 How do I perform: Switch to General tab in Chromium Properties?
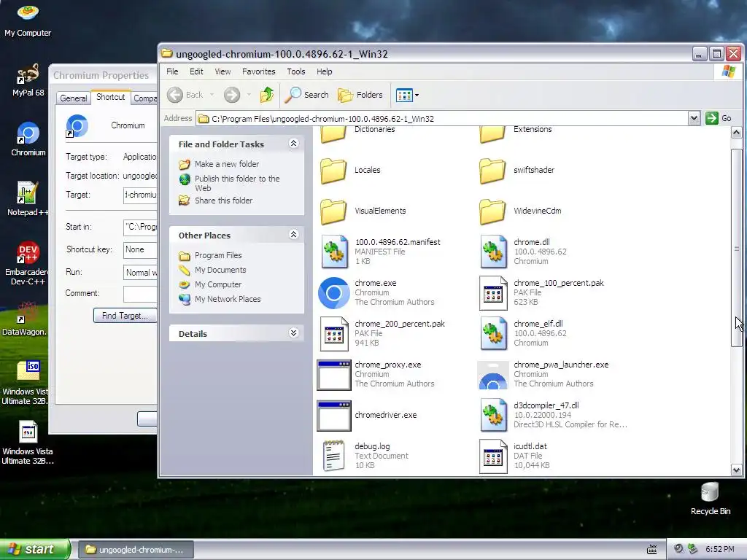(74, 98)
